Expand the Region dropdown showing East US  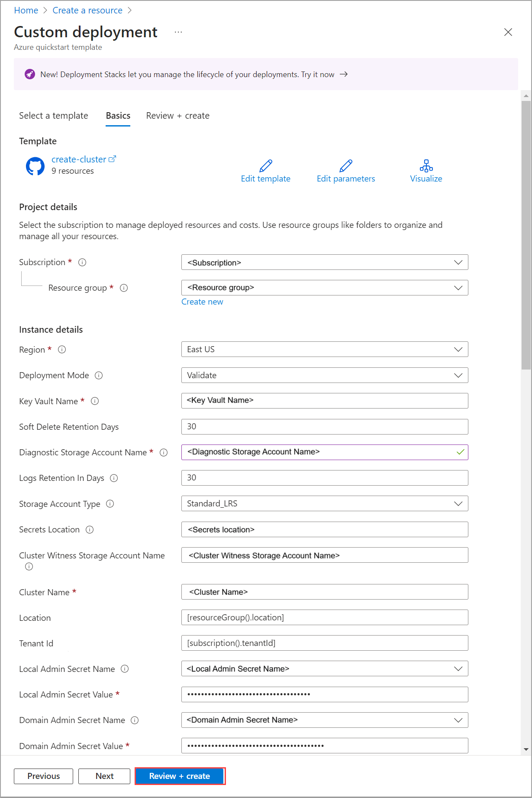coord(458,350)
